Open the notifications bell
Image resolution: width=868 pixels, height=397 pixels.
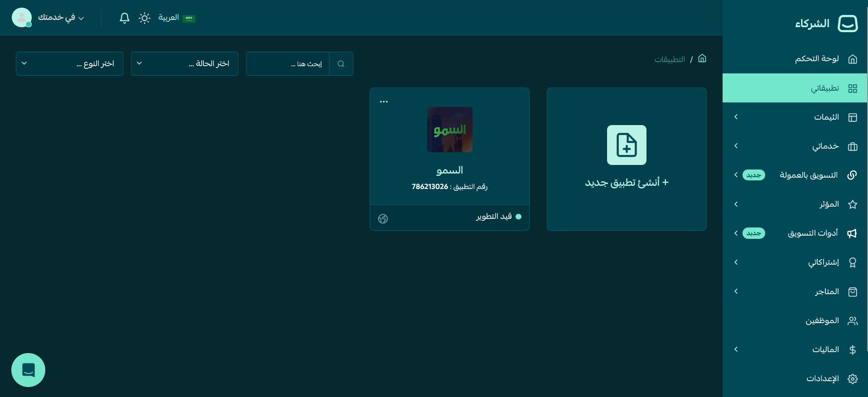pos(125,18)
